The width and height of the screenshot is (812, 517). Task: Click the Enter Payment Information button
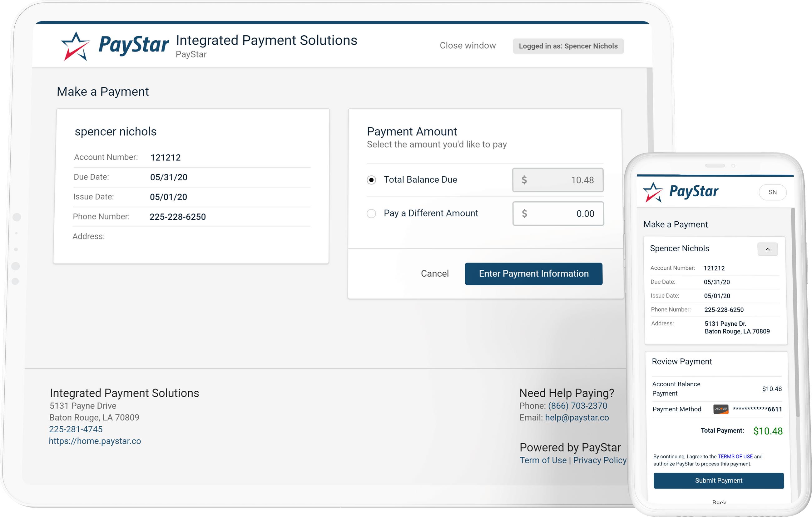[x=533, y=274]
